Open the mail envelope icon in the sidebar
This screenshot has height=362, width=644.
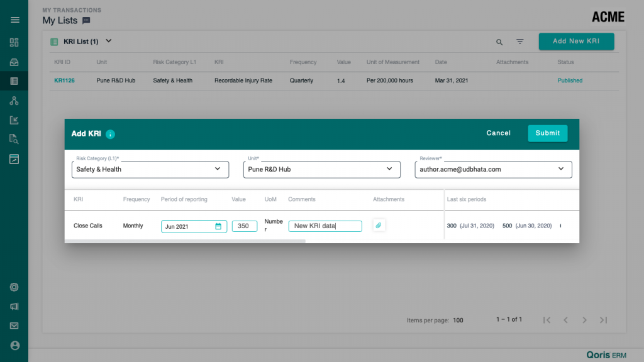[x=14, y=326]
